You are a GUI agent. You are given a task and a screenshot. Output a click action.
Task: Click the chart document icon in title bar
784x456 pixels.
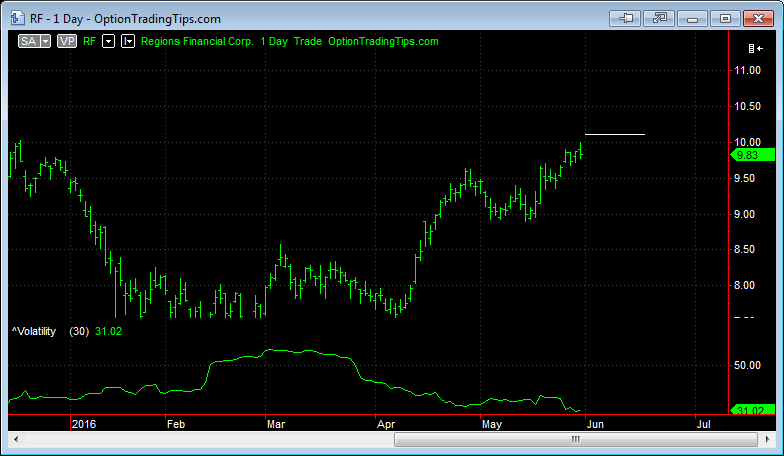(18, 18)
